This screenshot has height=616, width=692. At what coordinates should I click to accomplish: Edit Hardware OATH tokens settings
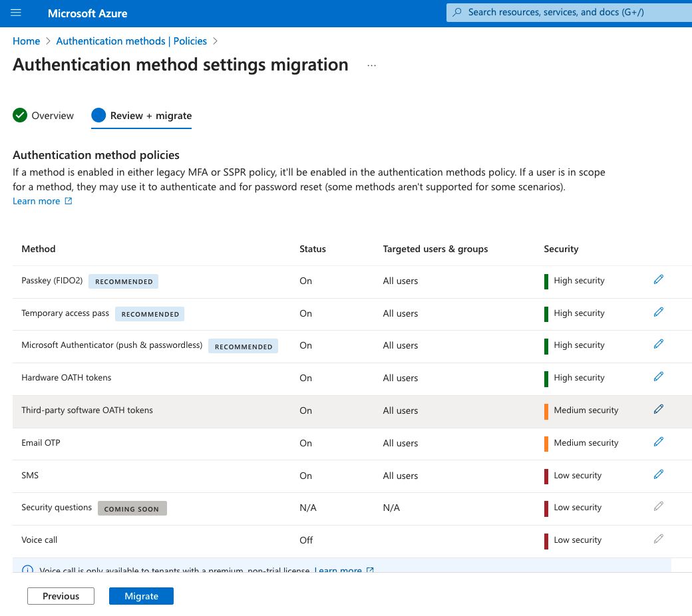click(x=659, y=377)
